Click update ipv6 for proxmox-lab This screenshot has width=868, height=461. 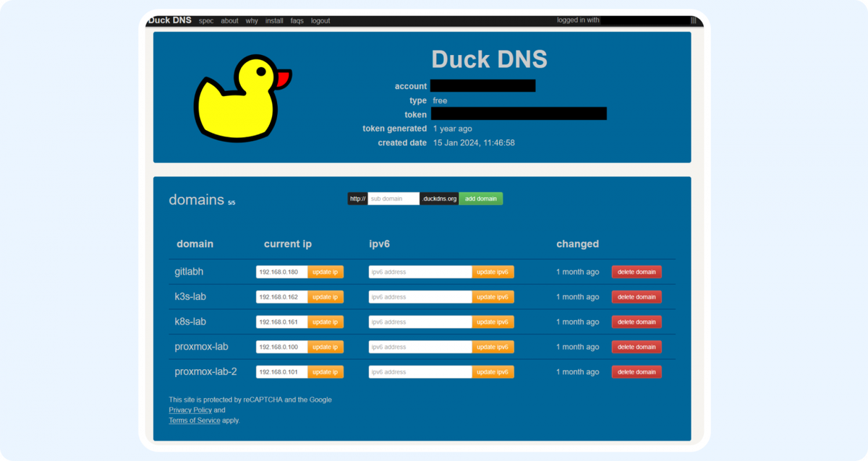pyautogui.click(x=493, y=347)
